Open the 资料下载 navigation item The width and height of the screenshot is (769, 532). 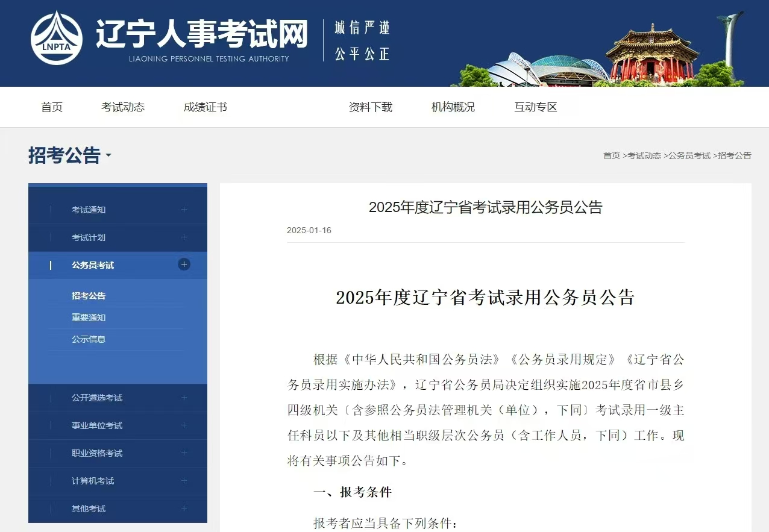tap(371, 107)
